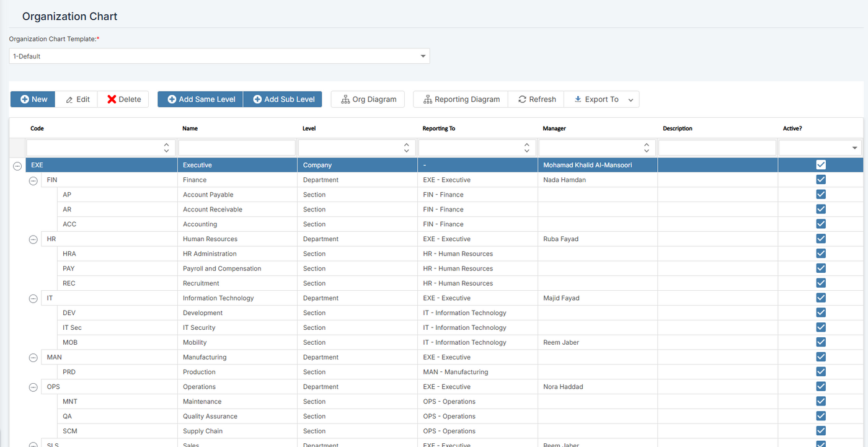Open Organization Chart Template dropdown
The width and height of the screenshot is (868, 447).
tap(423, 56)
